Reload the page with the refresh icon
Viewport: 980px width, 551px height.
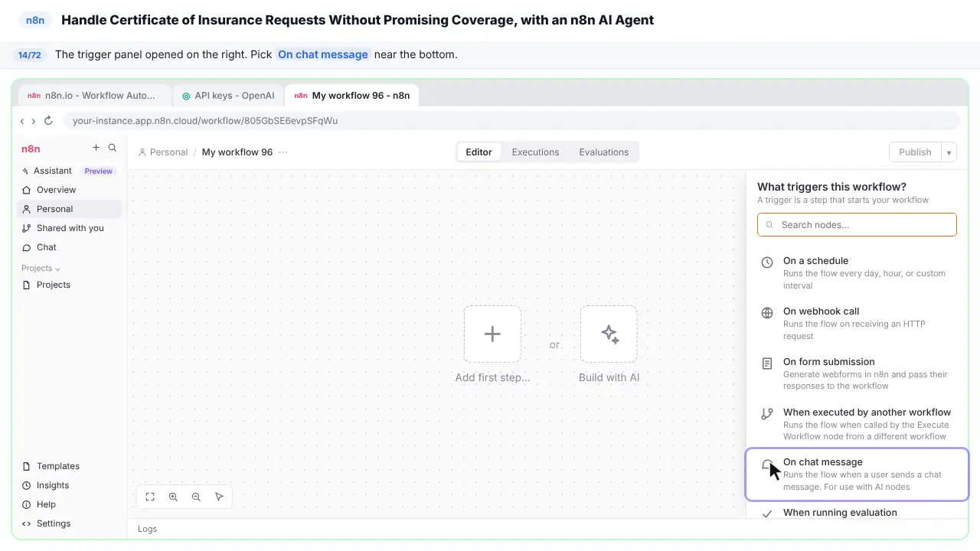(x=48, y=121)
